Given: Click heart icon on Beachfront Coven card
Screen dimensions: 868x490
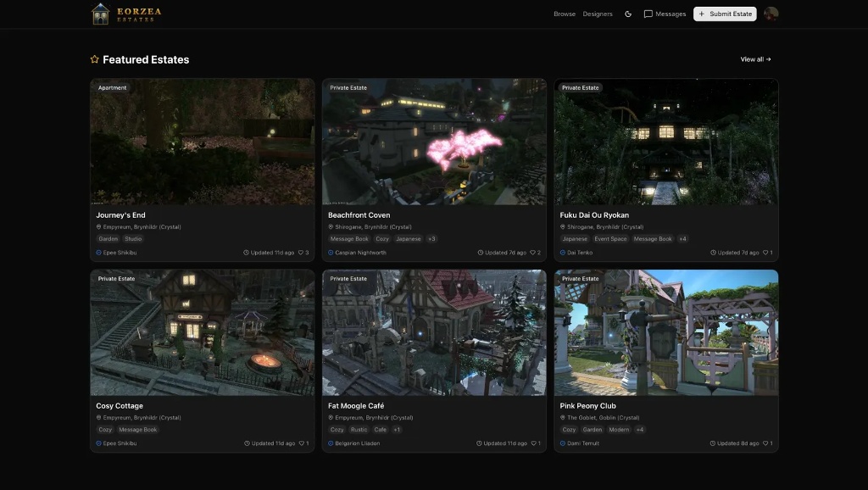Looking at the screenshot, I should [533, 253].
